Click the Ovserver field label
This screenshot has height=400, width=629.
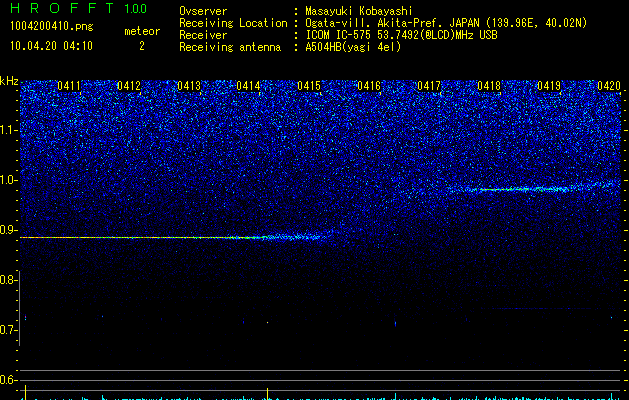click(x=203, y=11)
